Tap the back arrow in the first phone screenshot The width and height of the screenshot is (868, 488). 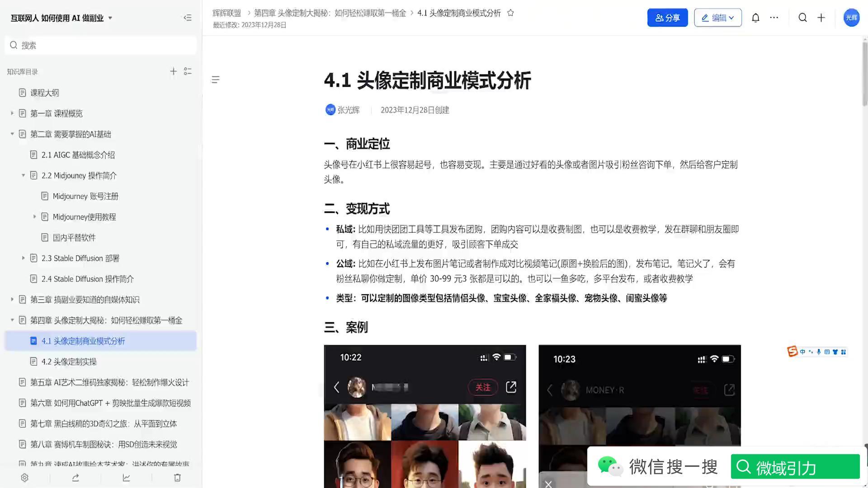336,387
